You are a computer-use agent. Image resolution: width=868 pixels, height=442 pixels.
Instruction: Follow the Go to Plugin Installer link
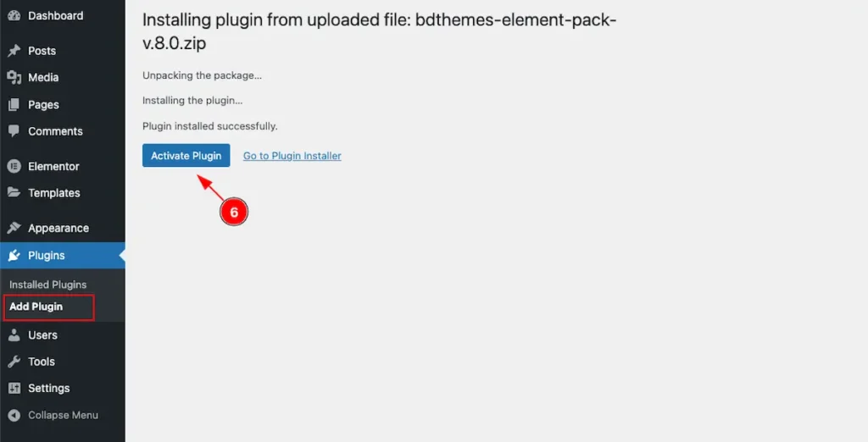point(292,156)
